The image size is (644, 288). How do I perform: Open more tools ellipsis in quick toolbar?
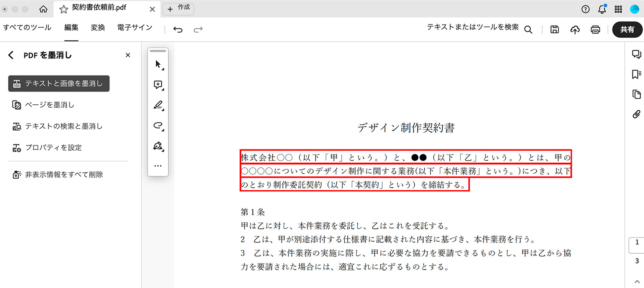point(158,166)
